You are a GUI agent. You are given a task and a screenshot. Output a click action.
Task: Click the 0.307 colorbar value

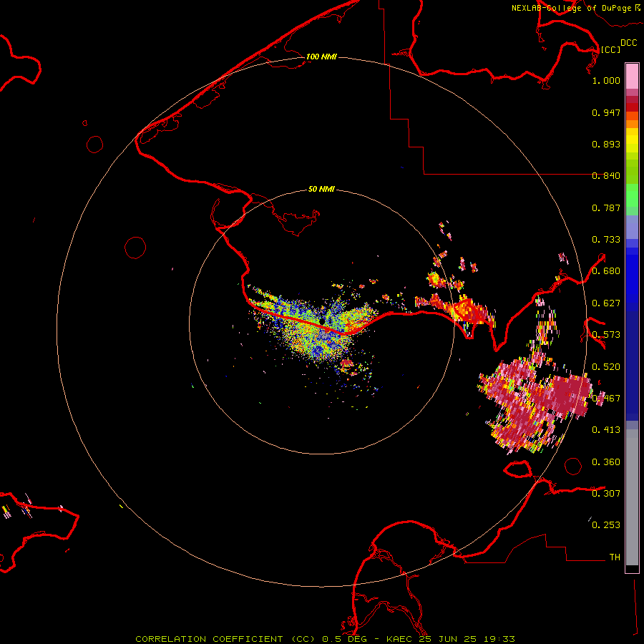point(606,494)
